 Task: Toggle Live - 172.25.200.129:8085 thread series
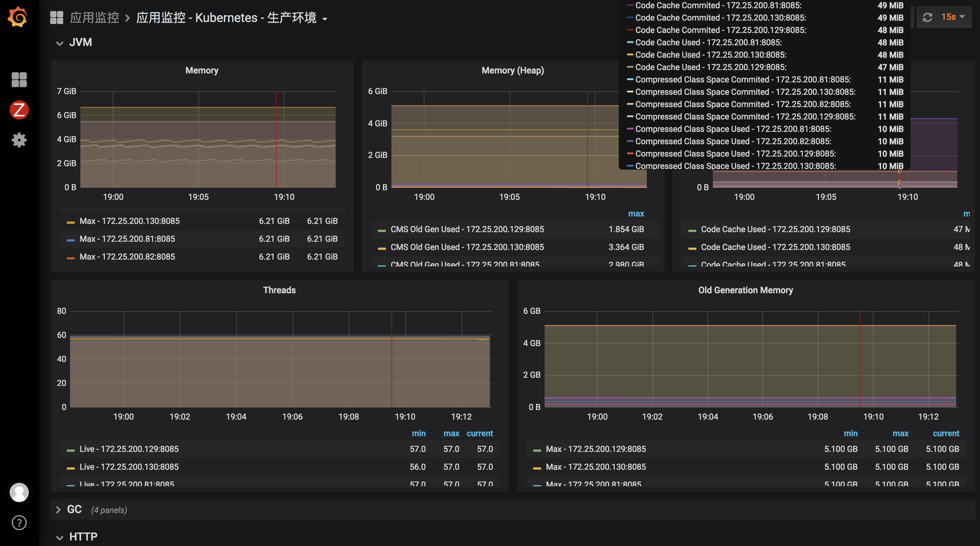[x=128, y=449]
